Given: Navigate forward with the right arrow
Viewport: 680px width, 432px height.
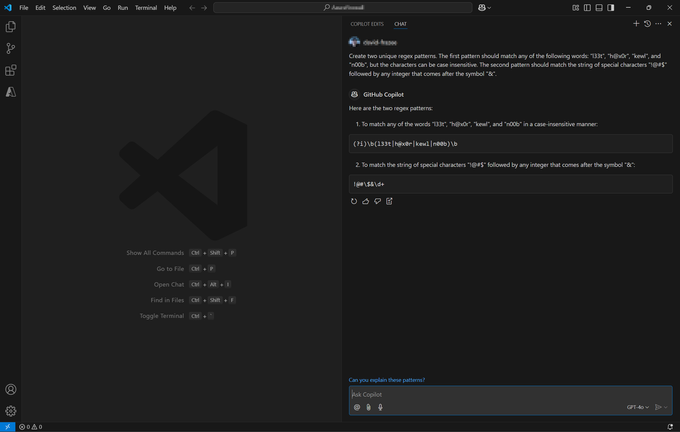Looking at the screenshot, I should [x=204, y=8].
